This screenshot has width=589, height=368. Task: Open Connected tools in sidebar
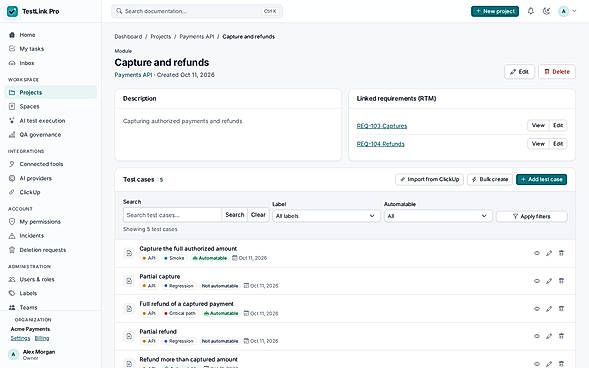50,164
